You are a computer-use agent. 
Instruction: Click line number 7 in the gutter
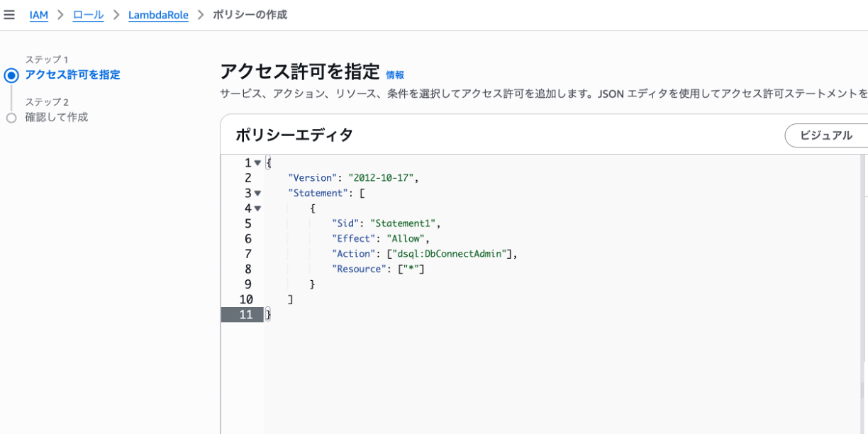[248, 254]
